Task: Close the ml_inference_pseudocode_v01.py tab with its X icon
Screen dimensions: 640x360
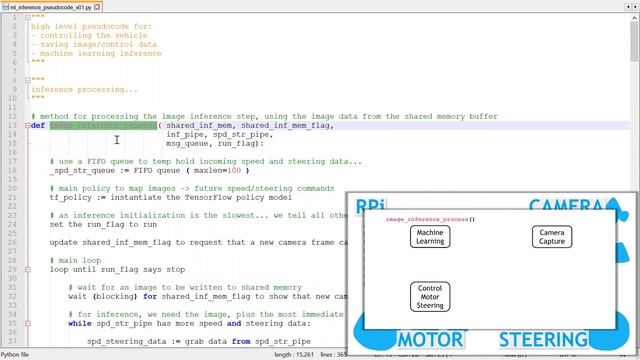Action: pos(97,7)
